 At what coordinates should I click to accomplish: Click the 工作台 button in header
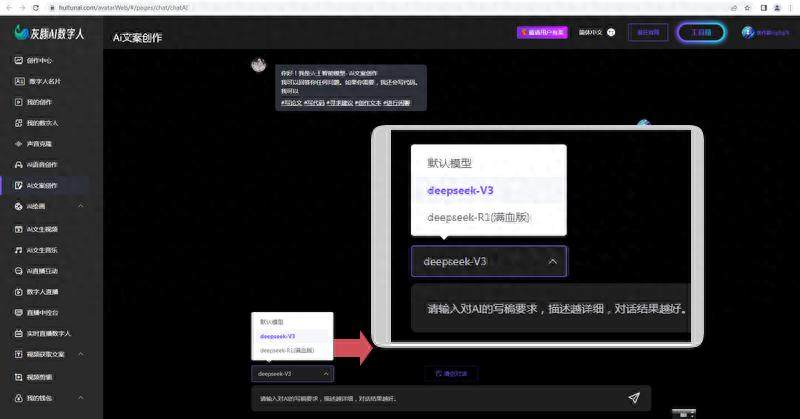pos(701,32)
